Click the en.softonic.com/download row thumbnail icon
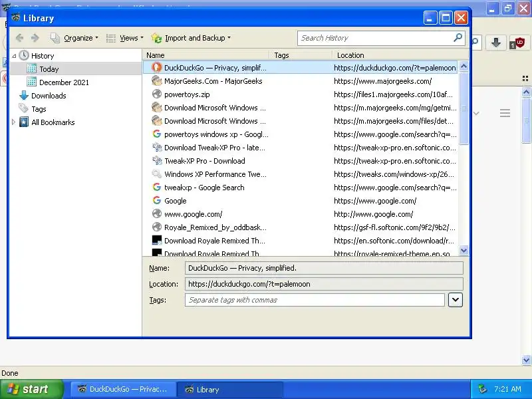This screenshot has width=532, height=399. pyautogui.click(x=156, y=240)
